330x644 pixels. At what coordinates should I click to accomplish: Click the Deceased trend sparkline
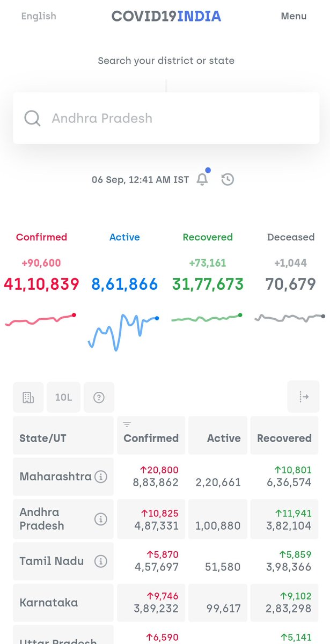(290, 318)
